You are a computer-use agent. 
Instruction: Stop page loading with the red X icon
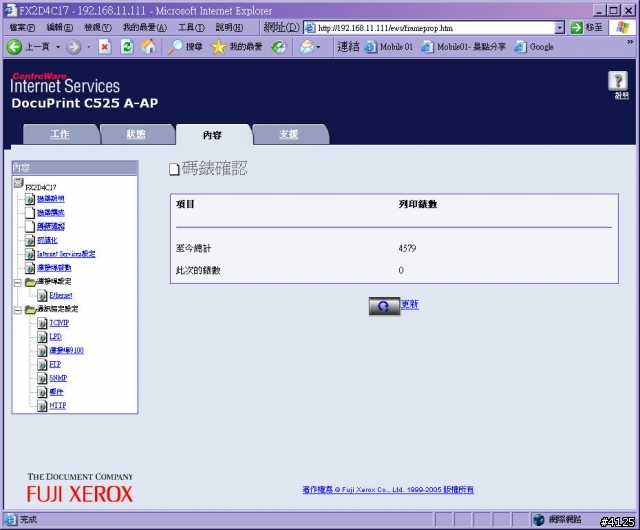[x=105, y=47]
